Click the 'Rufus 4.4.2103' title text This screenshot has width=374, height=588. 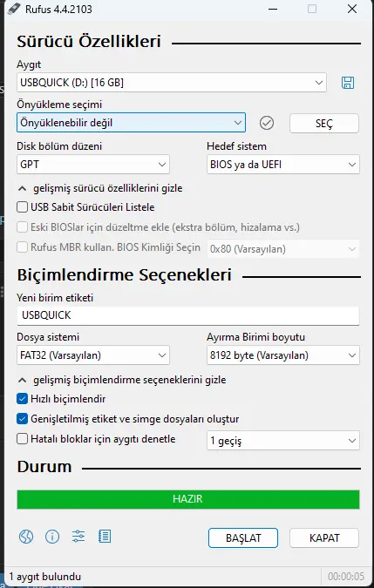(58, 10)
